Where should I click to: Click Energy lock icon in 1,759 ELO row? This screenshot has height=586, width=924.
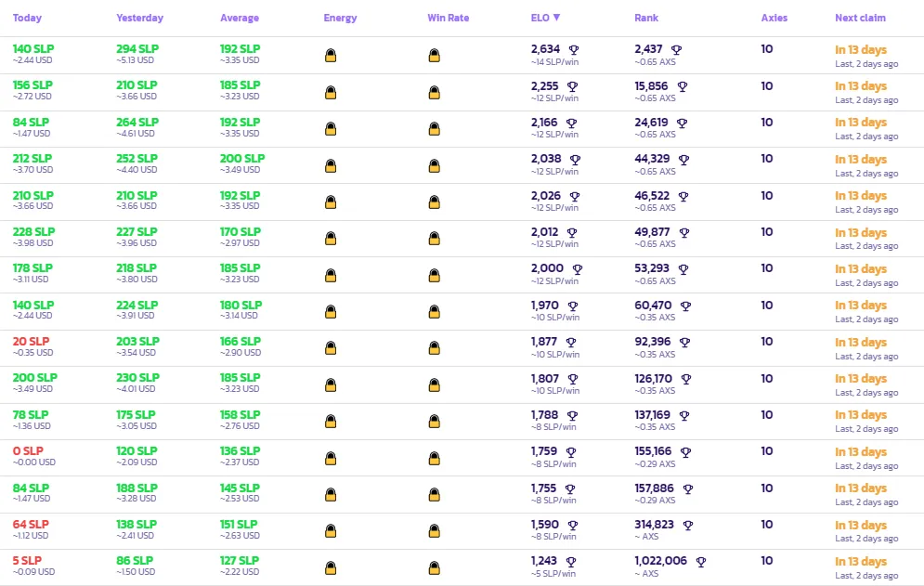pyautogui.click(x=331, y=458)
